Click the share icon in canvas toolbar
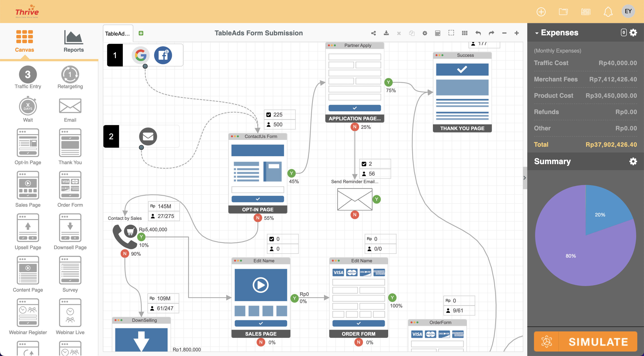Image resolution: width=644 pixels, height=356 pixels. point(373,33)
